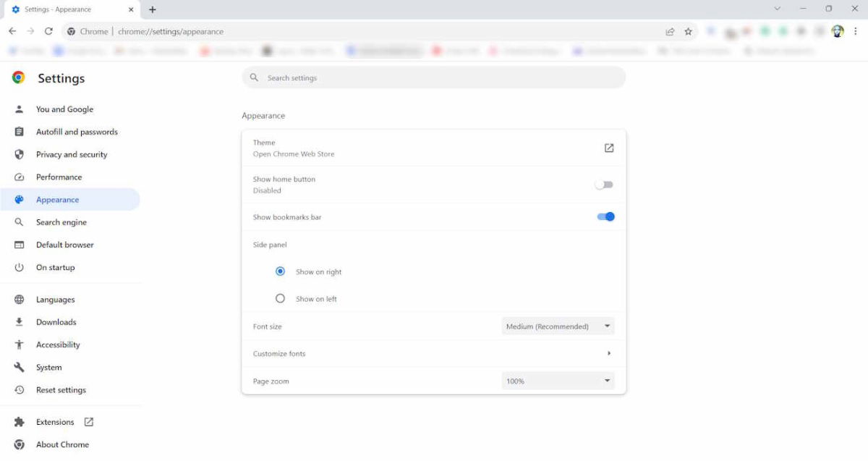Click the clock-arrow icon for Reset settings
868x461 pixels.
20,390
